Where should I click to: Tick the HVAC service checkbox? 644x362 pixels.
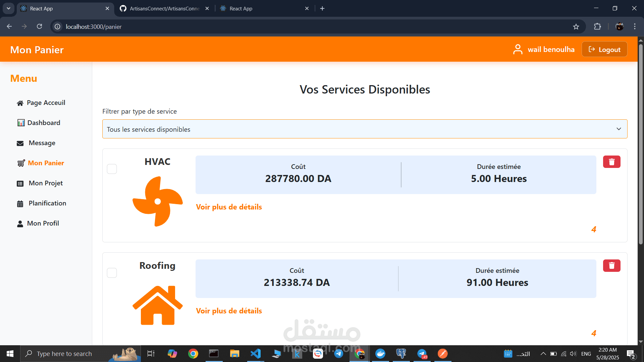tap(112, 169)
